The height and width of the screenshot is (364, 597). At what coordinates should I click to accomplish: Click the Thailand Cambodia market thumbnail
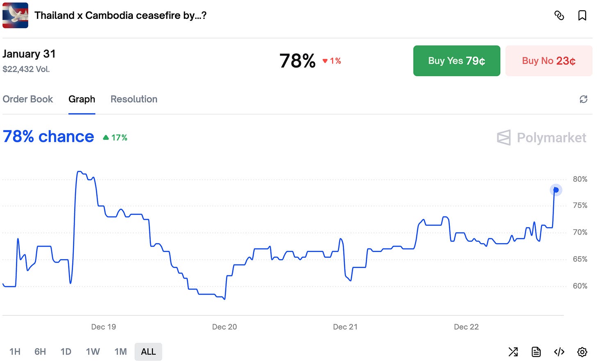pyautogui.click(x=16, y=16)
